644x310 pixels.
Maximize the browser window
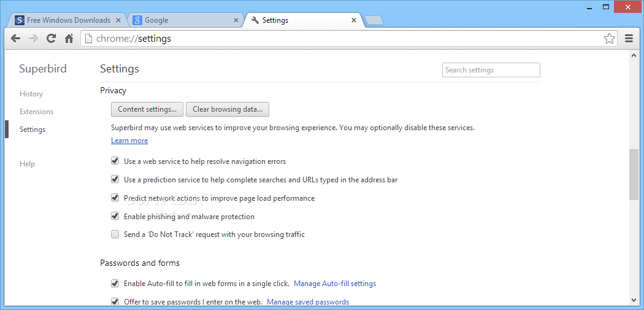click(605, 7)
